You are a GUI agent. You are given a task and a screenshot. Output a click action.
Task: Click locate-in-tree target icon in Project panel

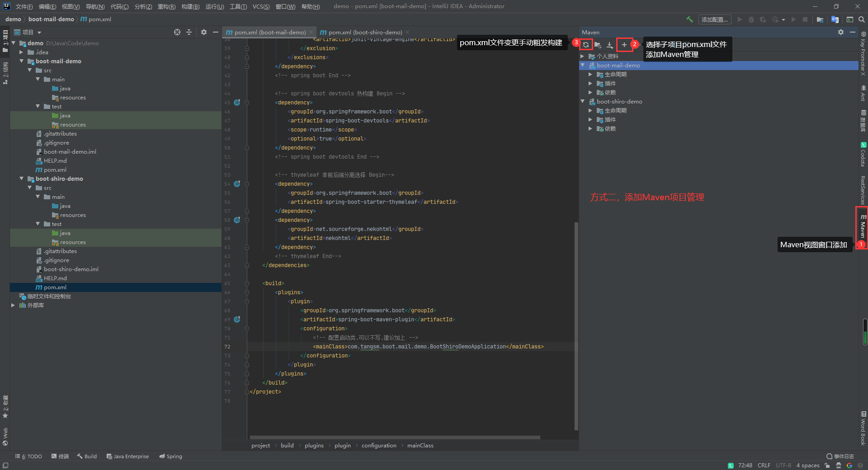coord(177,32)
